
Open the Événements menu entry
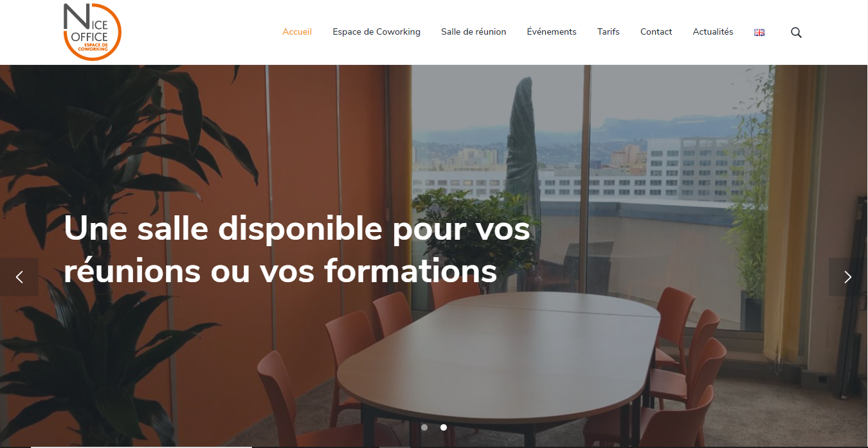click(552, 31)
